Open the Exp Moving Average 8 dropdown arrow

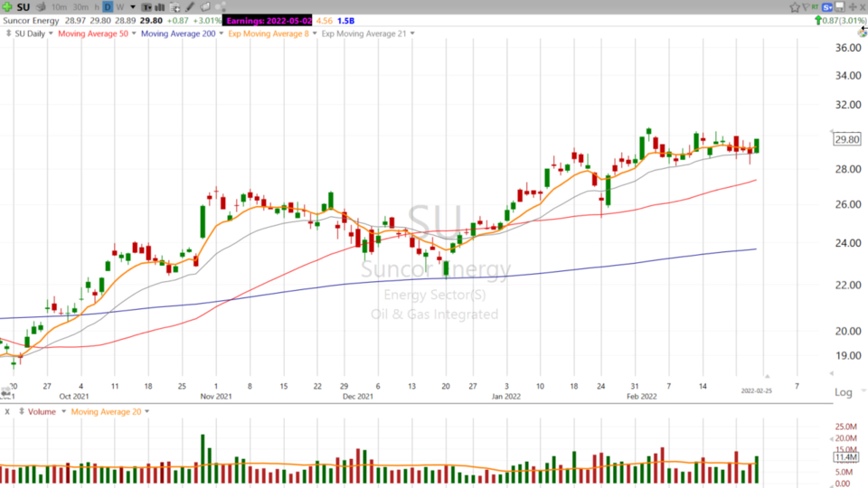pos(315,33)
